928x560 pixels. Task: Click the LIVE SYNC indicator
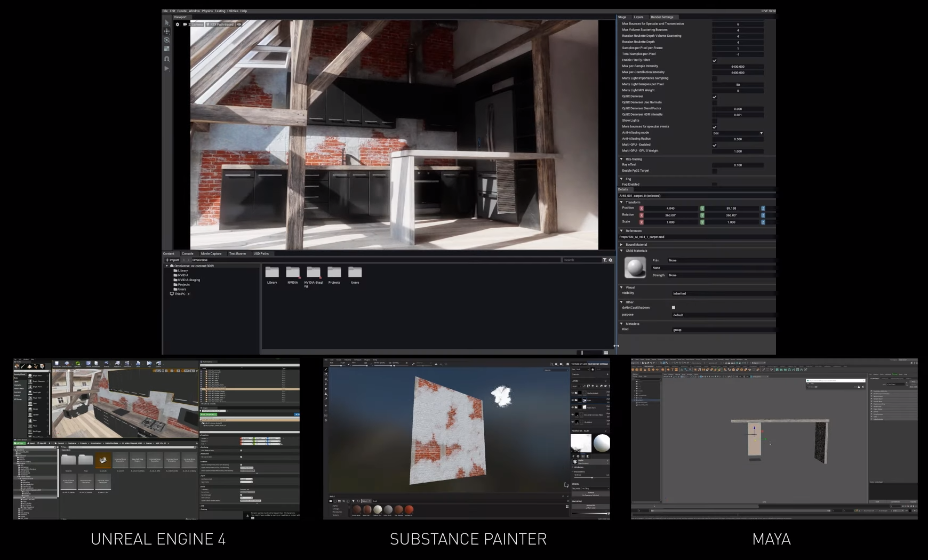click(x=768, y=11)
